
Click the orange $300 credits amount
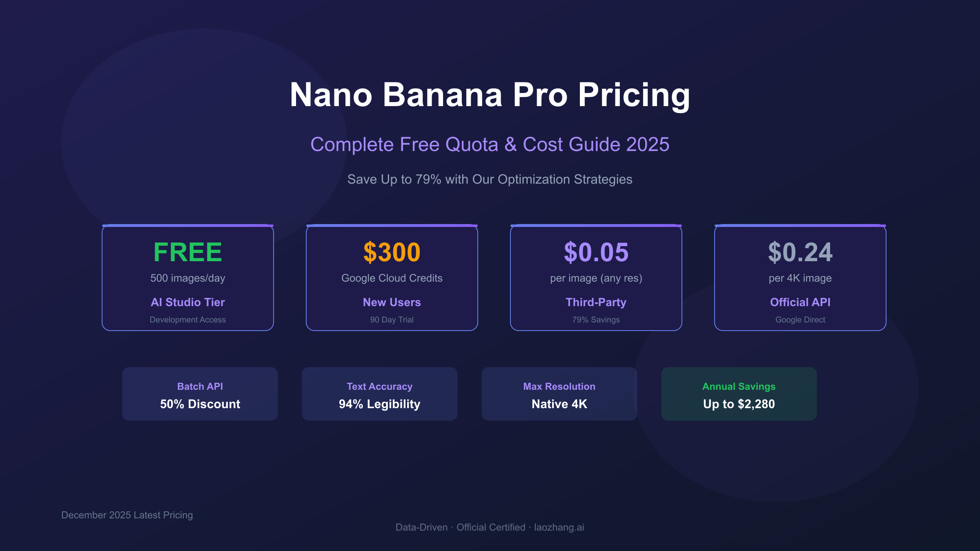pyautogui.click(x=392, y=252)
